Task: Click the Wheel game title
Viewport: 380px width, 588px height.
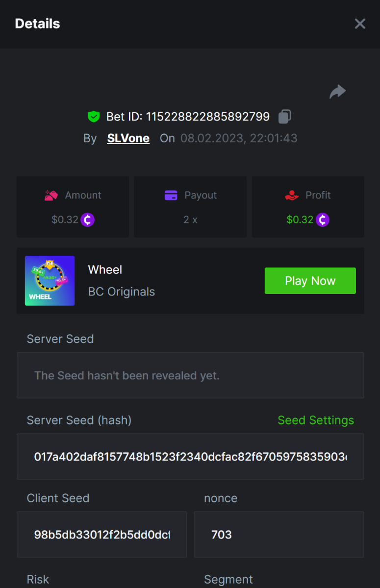Action: 105,269
